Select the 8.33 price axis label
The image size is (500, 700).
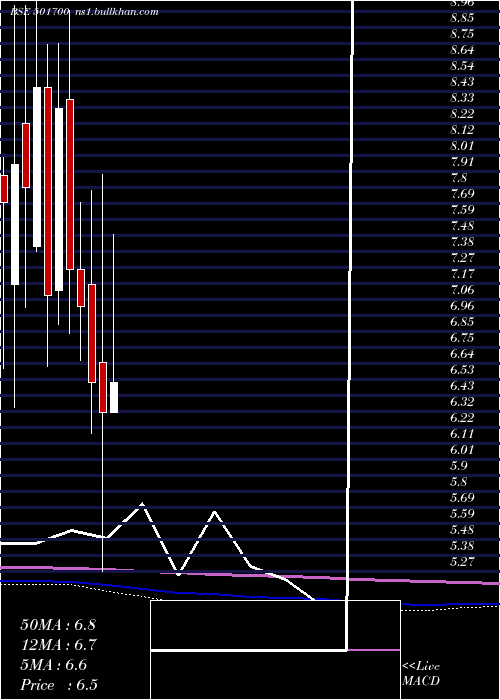462,98
